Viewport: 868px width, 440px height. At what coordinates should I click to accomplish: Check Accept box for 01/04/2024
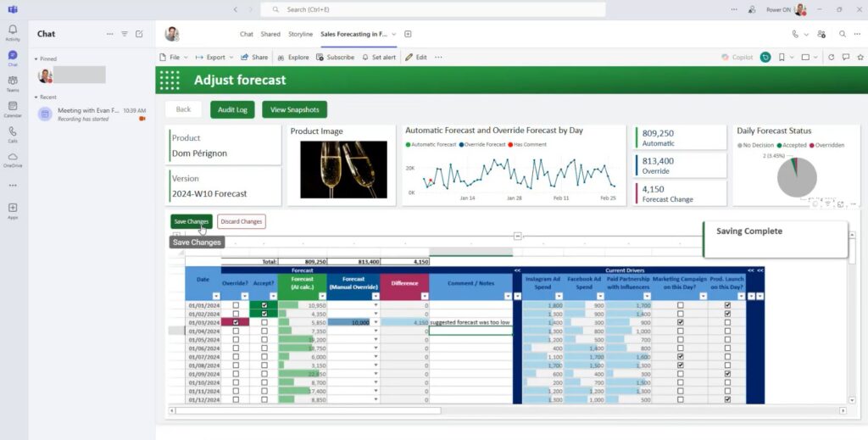[x=264, y=331]
